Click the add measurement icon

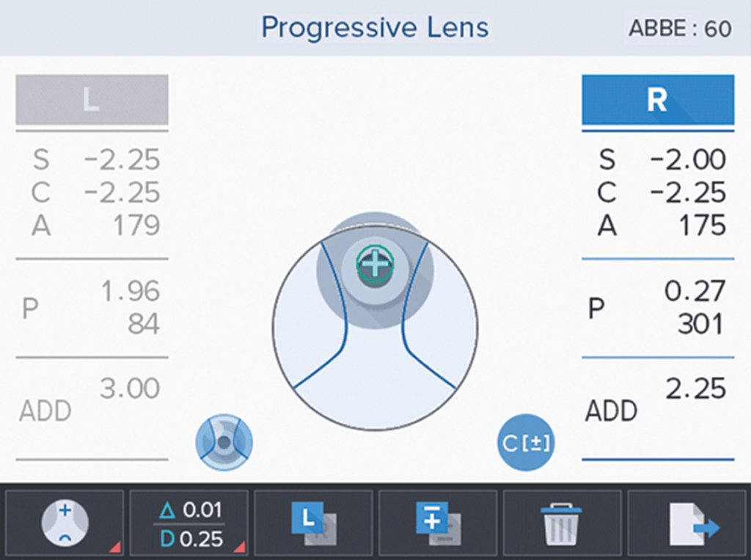(x=438, y=523)
